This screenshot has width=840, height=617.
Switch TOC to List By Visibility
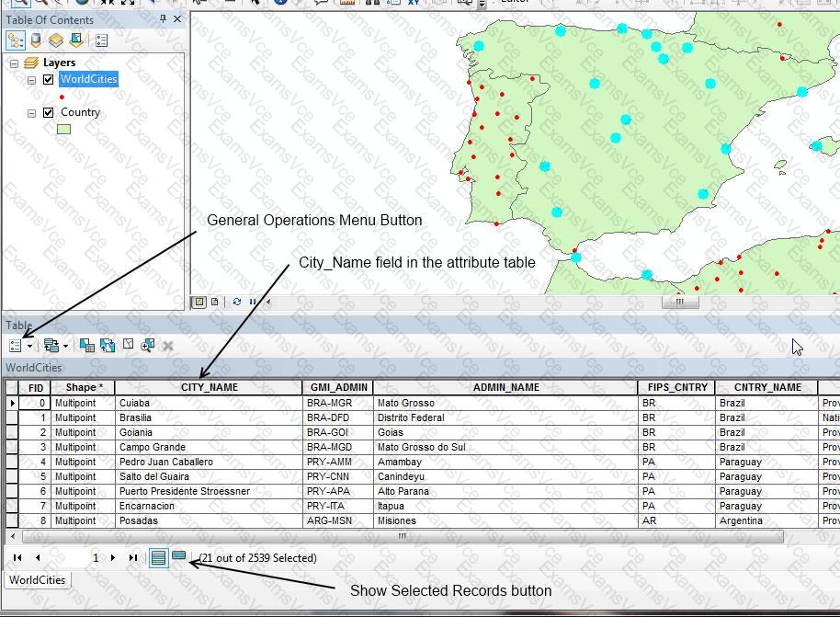pyautogui.click(x=56, y=40)
